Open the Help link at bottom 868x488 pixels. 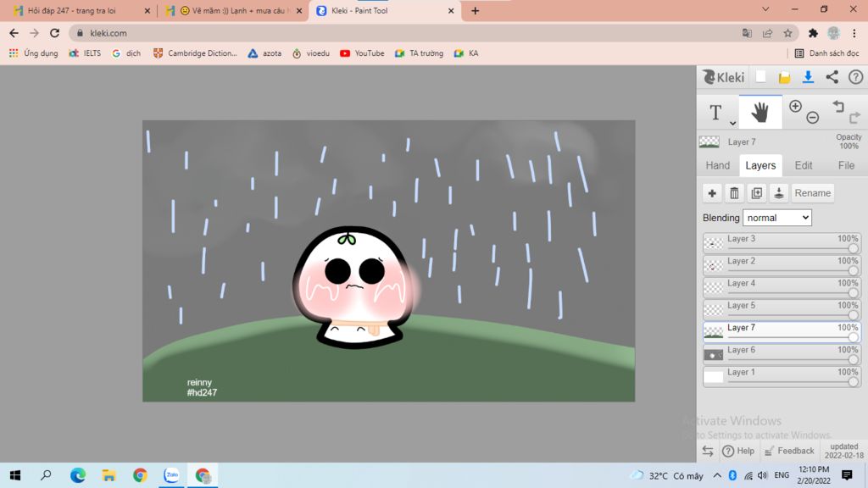[x=738, y=451]
